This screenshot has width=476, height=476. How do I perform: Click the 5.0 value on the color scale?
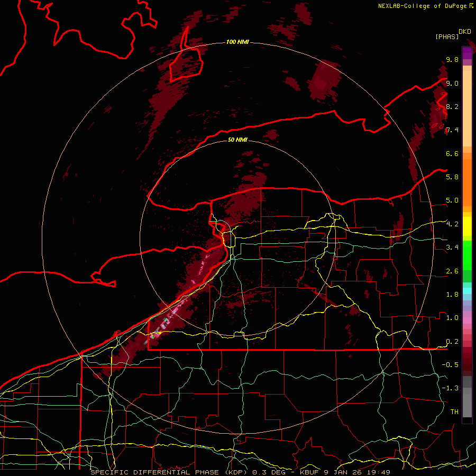452,200
